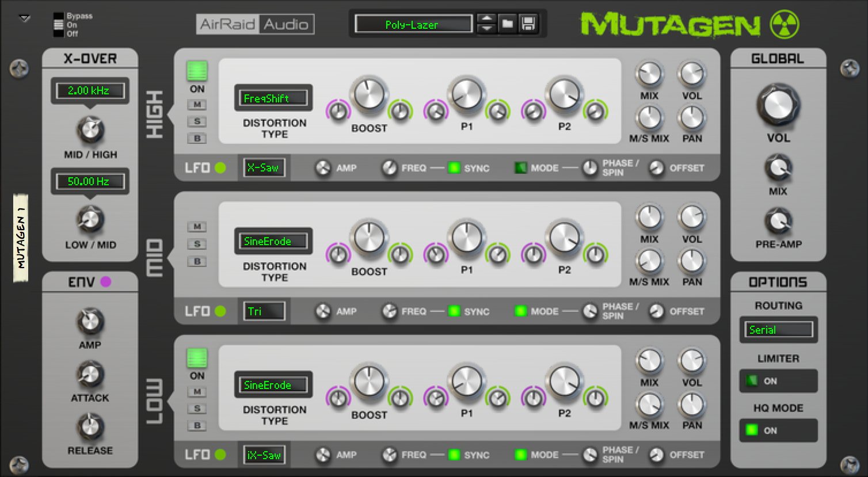Open the LOW band SineErode distortion selector
Image resolution: width=868 pixels, height=477 pixels.
(x=273, y=385)
